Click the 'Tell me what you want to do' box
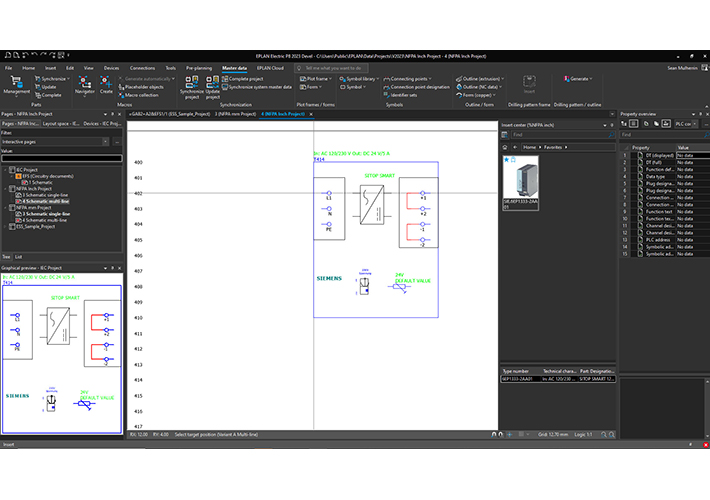Viewport: 710px width, 500px height. tap(331, 68)
